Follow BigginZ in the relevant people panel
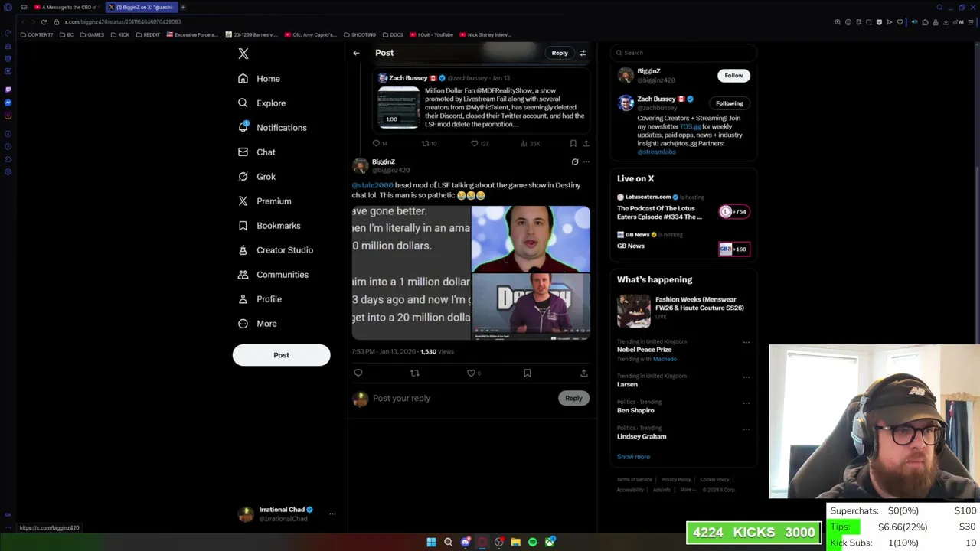Image resolution: width=980 pixels, height=551 pixels. click(733, 75)
